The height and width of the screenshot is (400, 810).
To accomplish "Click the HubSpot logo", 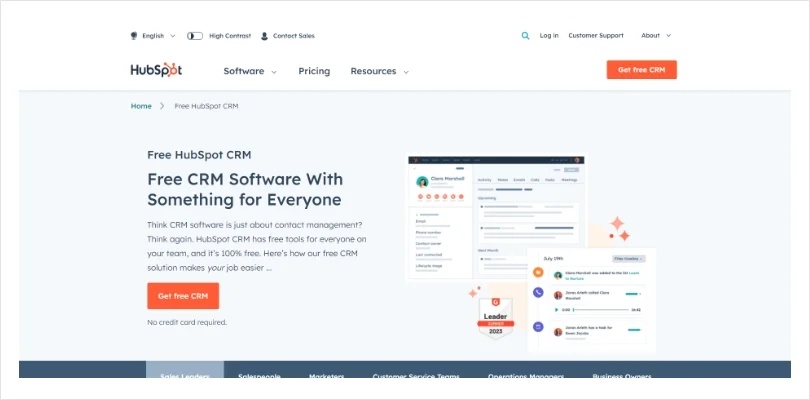I will point(156,70).
